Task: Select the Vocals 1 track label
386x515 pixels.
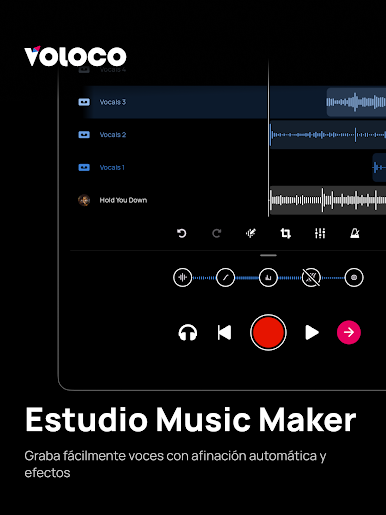Action: [x=112, y=167]
